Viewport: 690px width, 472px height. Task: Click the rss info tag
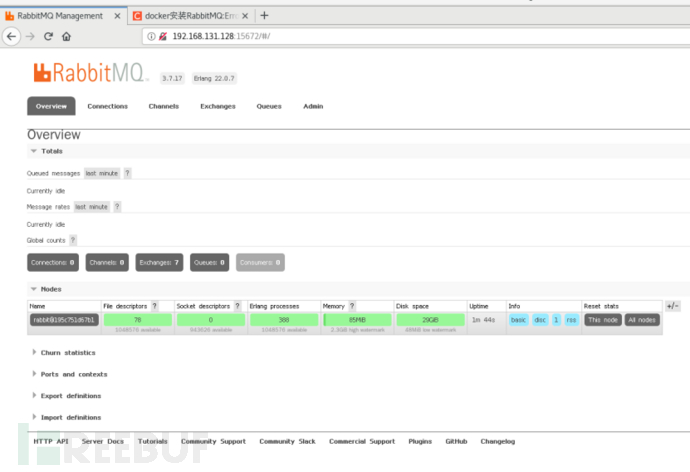pos(571,320)
